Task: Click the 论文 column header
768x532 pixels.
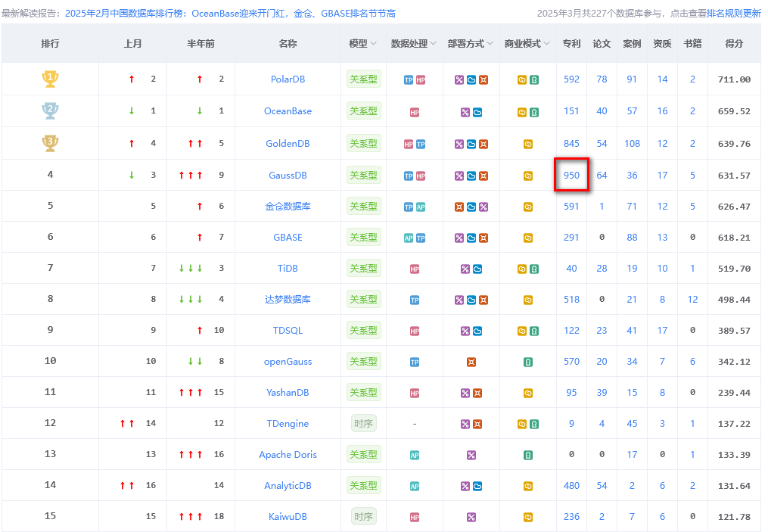Action: click(602, 44)
